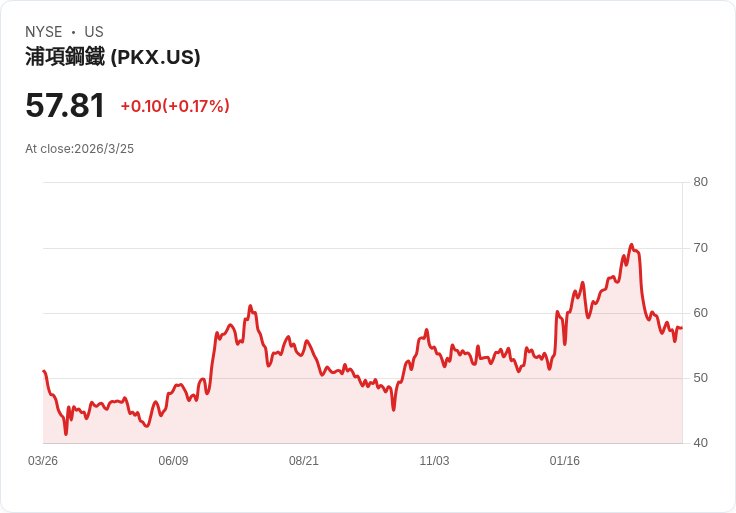
Task: Click the At close 2026/3/25 text
Action: click(x=80, y=149)
